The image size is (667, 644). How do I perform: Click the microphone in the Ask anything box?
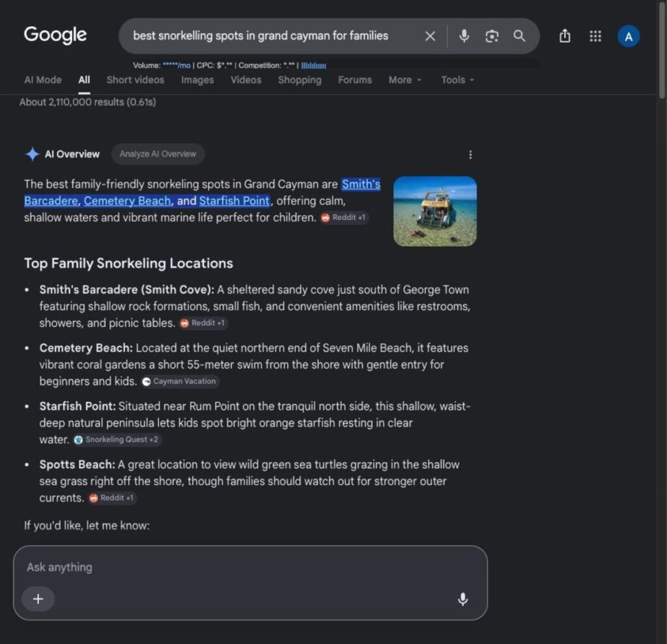point(463,599)
